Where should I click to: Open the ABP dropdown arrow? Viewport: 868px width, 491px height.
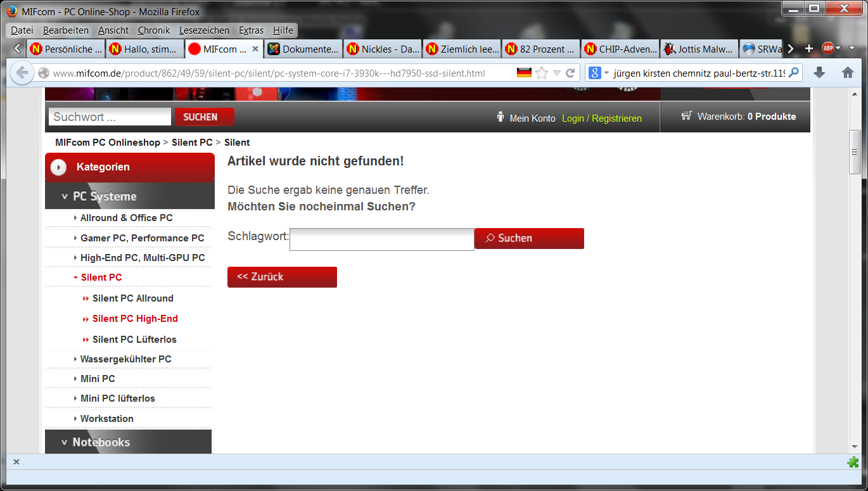[839, 48]
